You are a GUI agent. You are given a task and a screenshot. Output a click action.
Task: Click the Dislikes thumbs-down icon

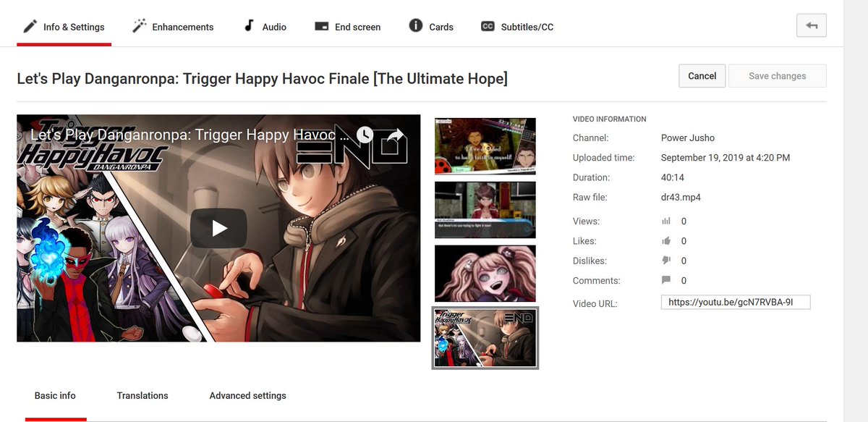(665, 261)
